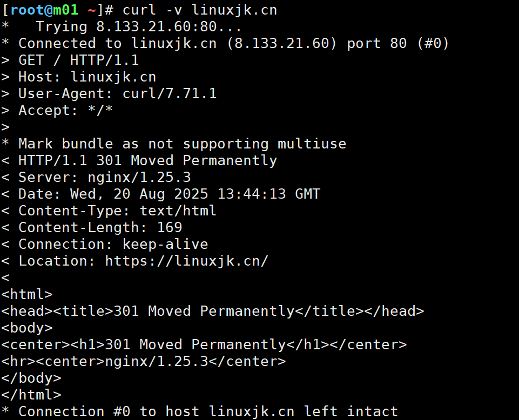Click the title tag line in HTML output

coord(213,311)
